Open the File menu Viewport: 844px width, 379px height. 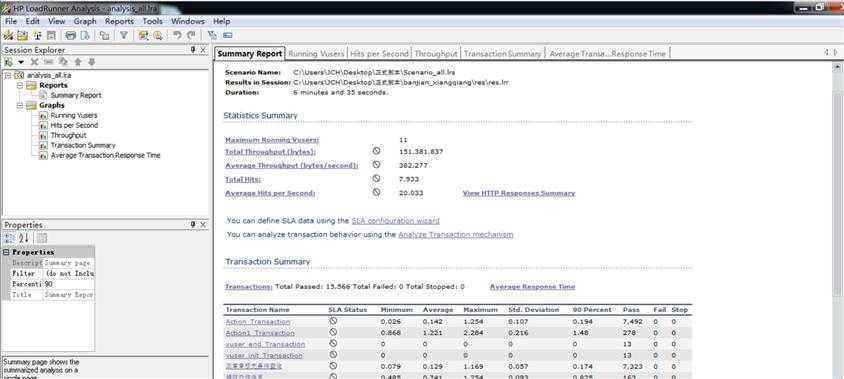(x=11, y=22)
